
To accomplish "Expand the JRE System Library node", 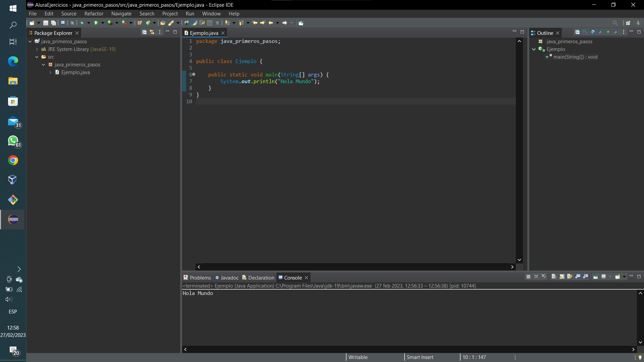I will pyautogui.click(x=37, y=49).
